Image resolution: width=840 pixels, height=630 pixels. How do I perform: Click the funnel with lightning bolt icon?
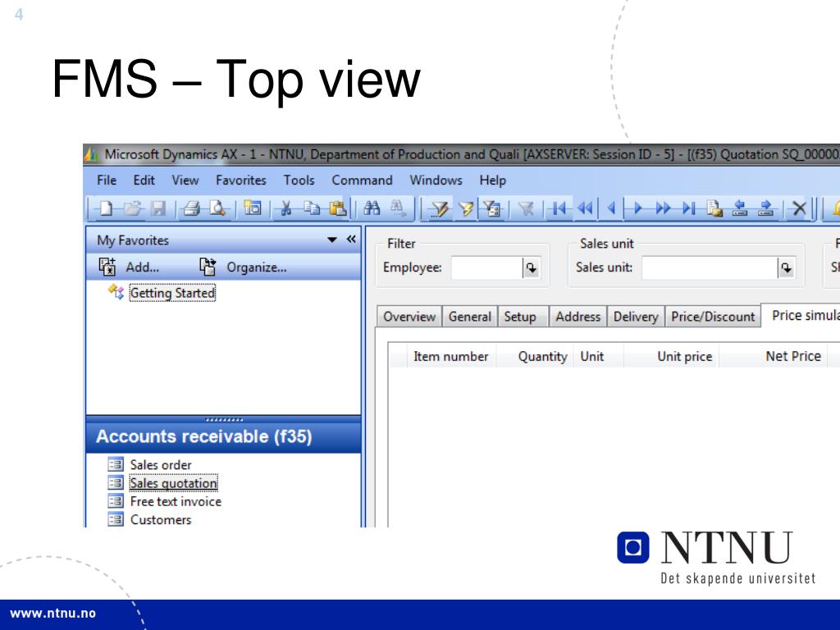point(466,208)
